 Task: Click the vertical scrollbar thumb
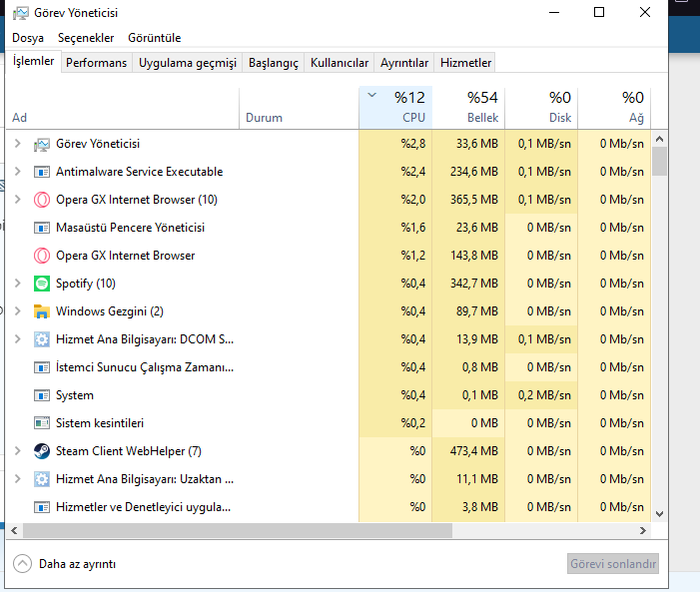(x=659, y=162)
